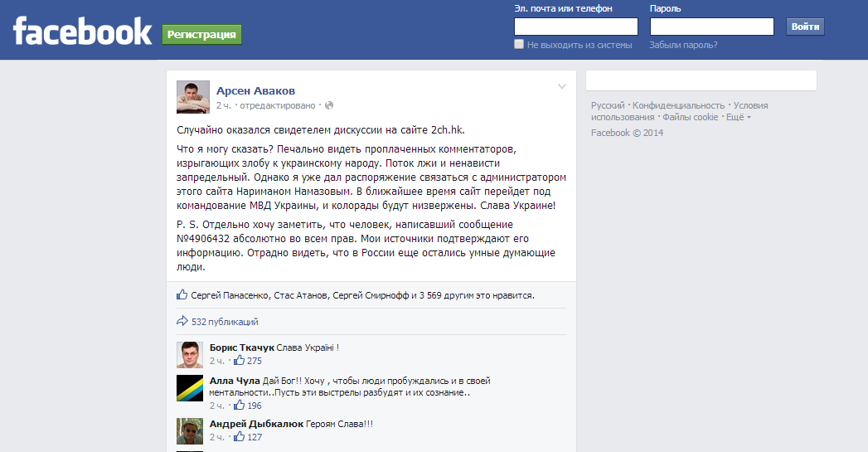868x452 pixels.
Task: Open Андрей Дыбкалюк's avatar thumbnail
Action: (x=190, y=431)
